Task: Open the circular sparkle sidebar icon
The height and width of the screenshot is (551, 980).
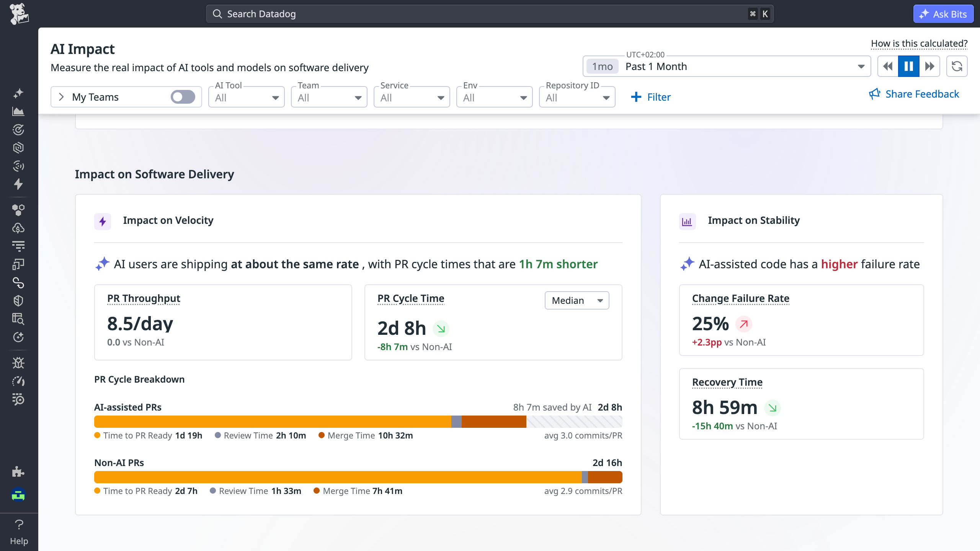Action: pos(18,337)
